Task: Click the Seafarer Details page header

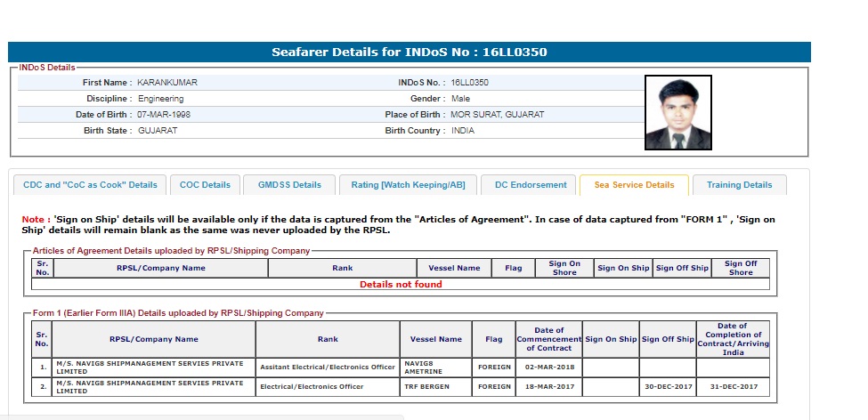Action: click(410, 52)
